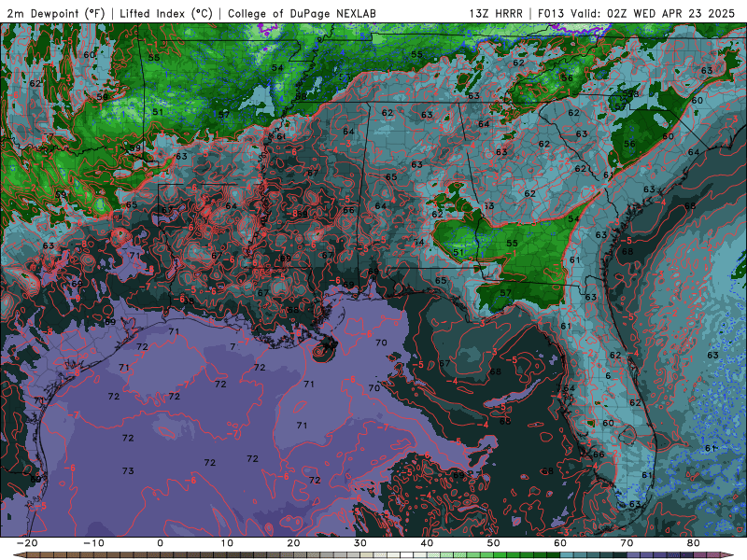Click the '-20' label on the color scale

tap(27, 543)
